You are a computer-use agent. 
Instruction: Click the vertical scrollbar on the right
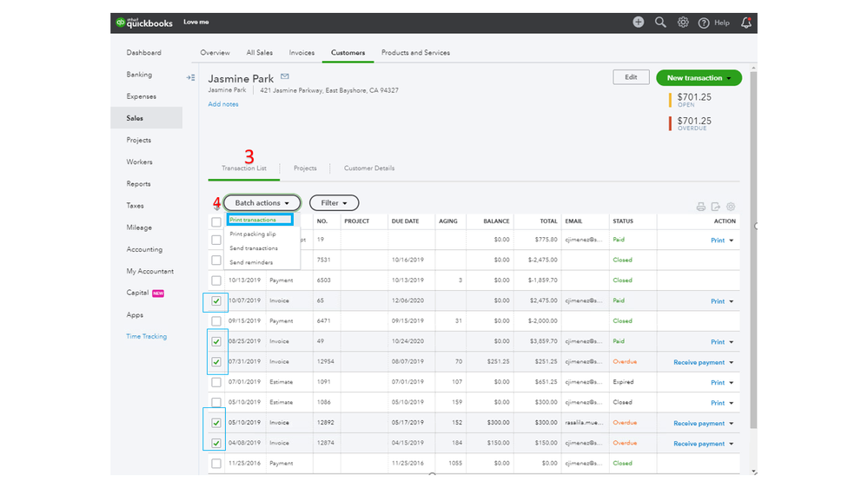tap(752, 260)
